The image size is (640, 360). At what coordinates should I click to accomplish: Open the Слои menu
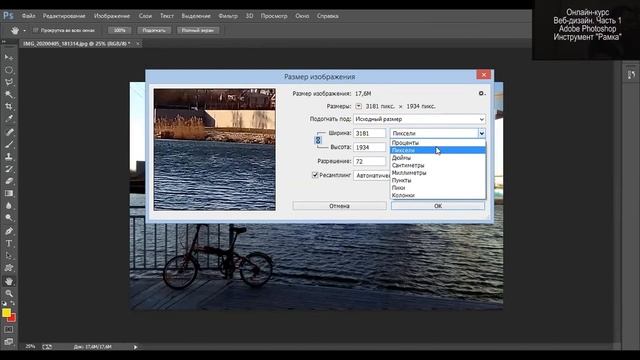pos(145,16)
